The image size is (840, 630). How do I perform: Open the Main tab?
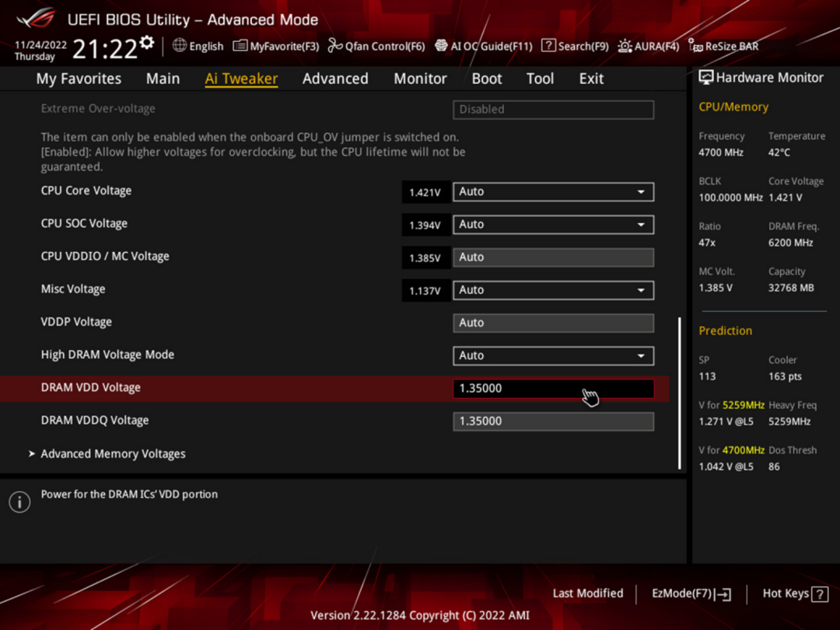[x=163, y=79]
